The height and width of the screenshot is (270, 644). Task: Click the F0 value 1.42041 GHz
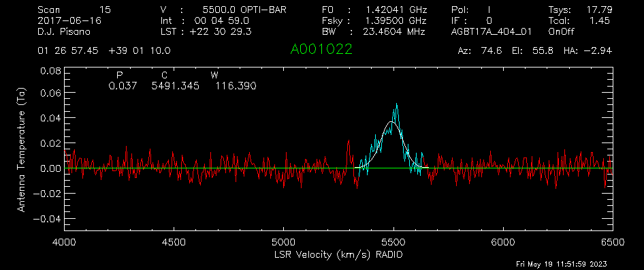(397, 10)
